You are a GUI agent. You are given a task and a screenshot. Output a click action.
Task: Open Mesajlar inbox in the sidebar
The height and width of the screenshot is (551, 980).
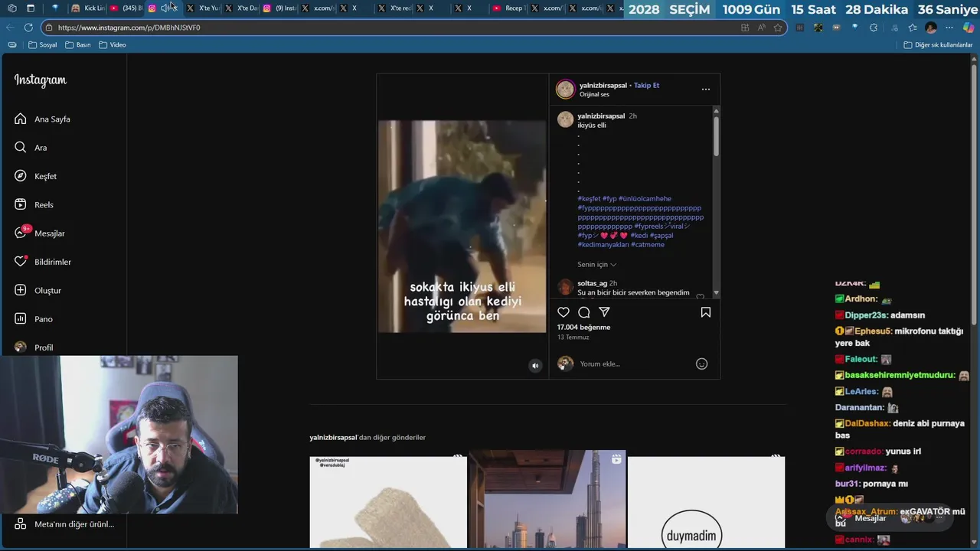coord(39,233)
